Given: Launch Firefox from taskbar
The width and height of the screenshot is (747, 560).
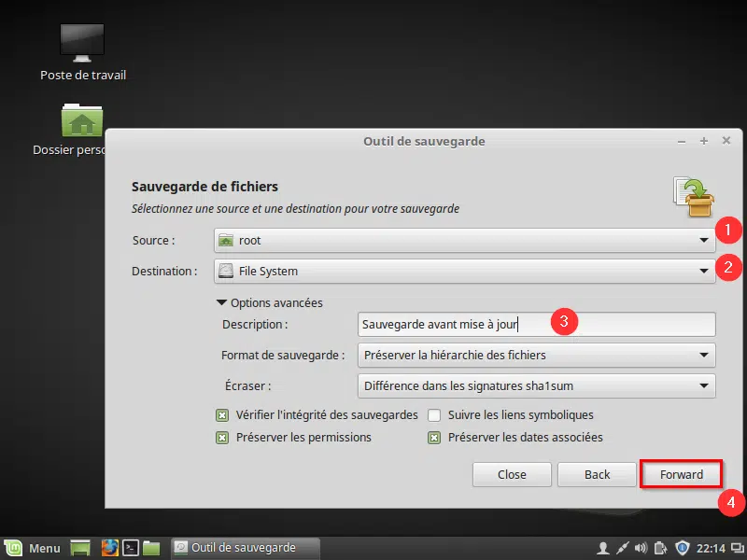Looking at the screenshot, I should pos(110,548).
